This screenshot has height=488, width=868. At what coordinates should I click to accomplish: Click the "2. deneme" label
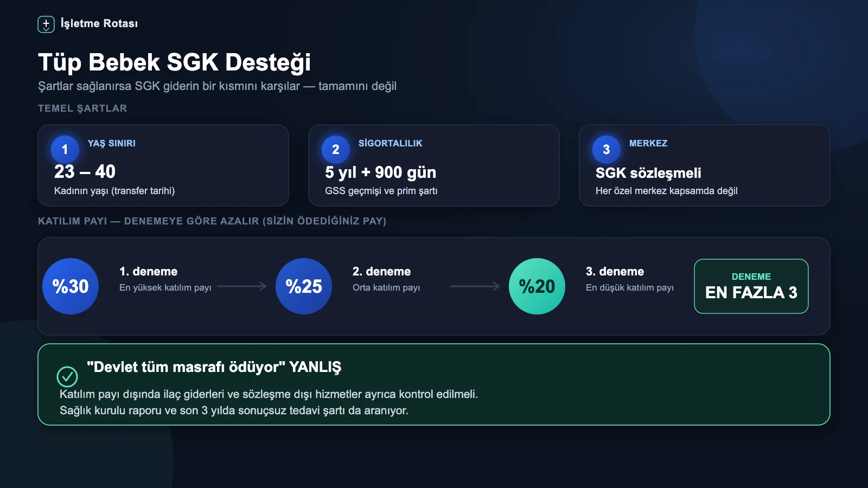(381, 271)
